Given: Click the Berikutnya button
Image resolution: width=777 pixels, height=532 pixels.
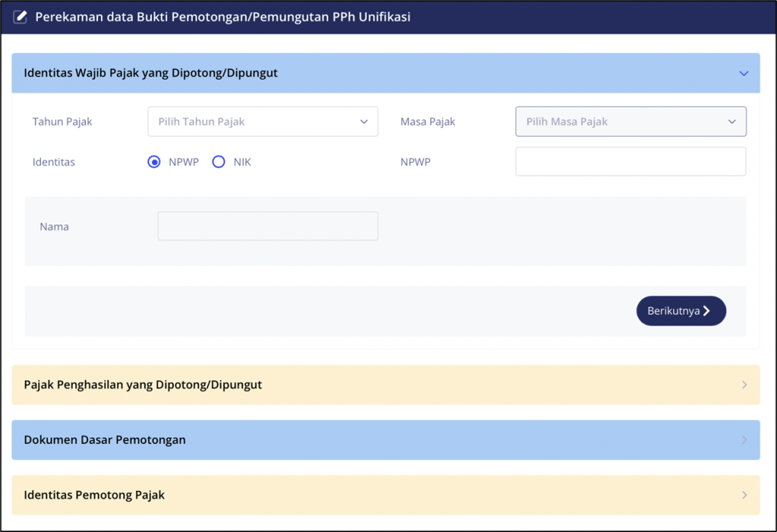Looking at the screenshot, I should 681,310.
